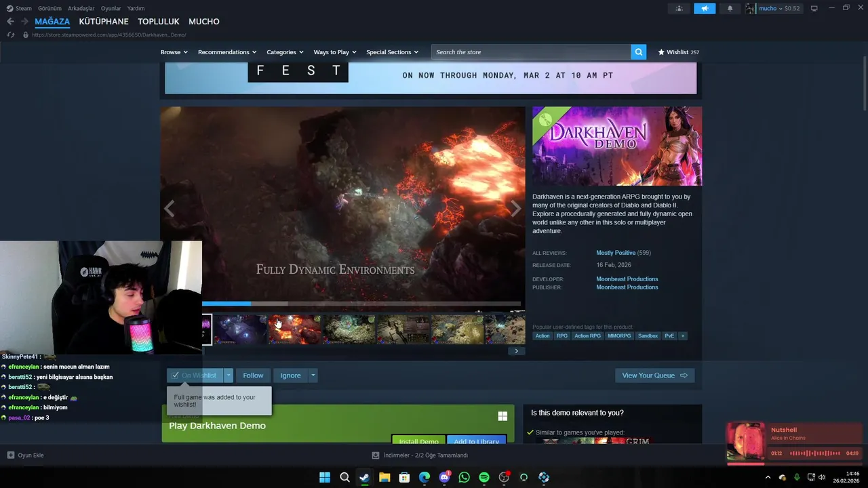Expand more tags with plus button

click(683, 336)
